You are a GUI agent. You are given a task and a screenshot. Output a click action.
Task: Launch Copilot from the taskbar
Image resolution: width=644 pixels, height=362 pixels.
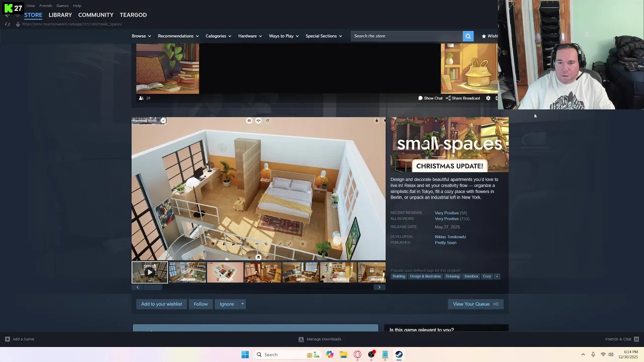coord(330,354)
